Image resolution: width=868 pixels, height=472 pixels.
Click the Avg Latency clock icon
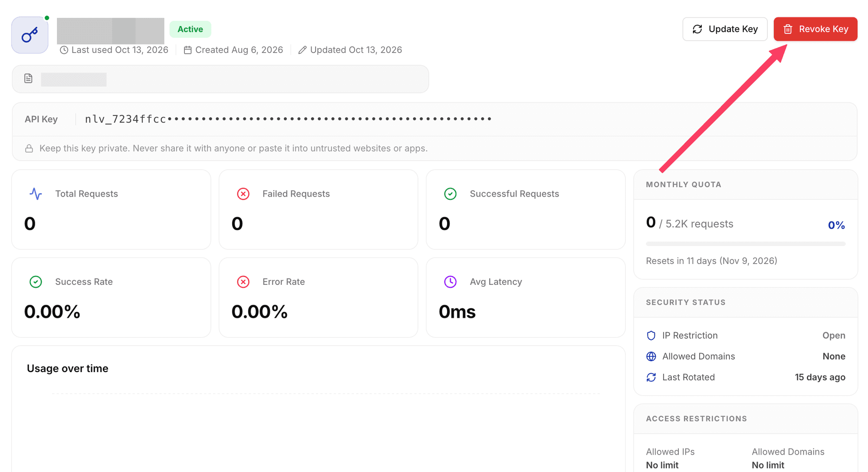450,282
